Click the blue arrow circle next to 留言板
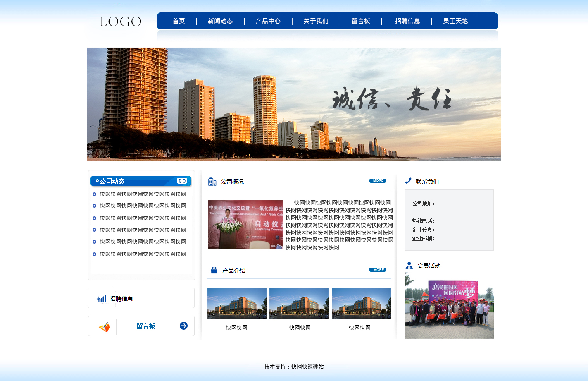 [183, 326]
